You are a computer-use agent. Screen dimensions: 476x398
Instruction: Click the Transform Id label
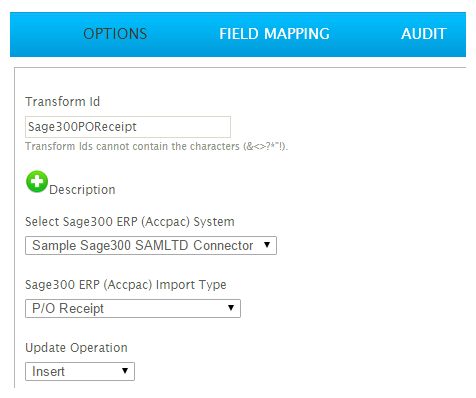[x=63, y=102]
